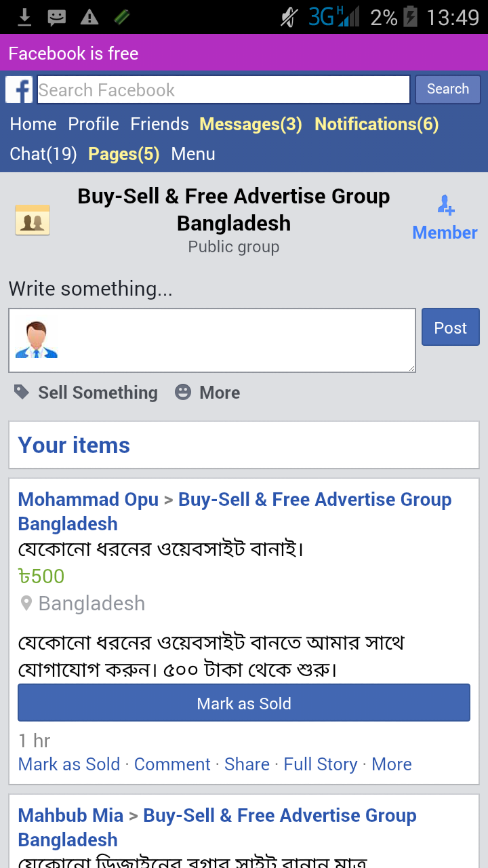
Task: Open the Messages(3) tab
Action: (250, 124)
